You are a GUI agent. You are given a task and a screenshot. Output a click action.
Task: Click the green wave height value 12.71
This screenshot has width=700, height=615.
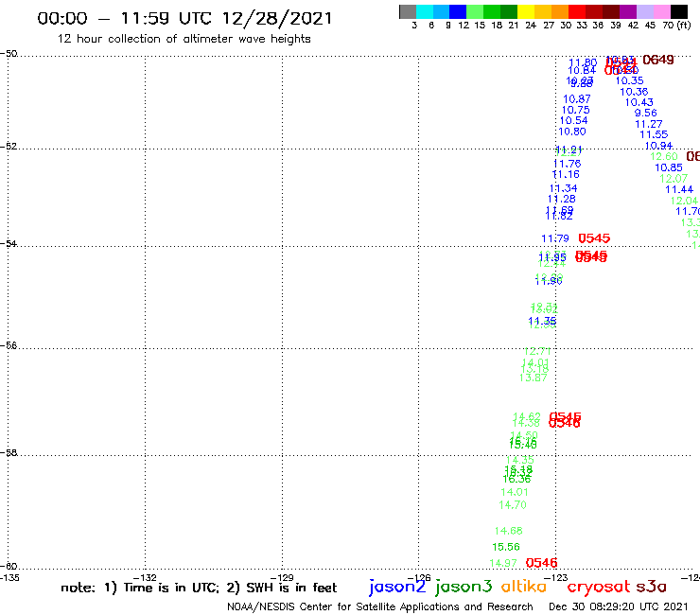[x=537, y=351]
